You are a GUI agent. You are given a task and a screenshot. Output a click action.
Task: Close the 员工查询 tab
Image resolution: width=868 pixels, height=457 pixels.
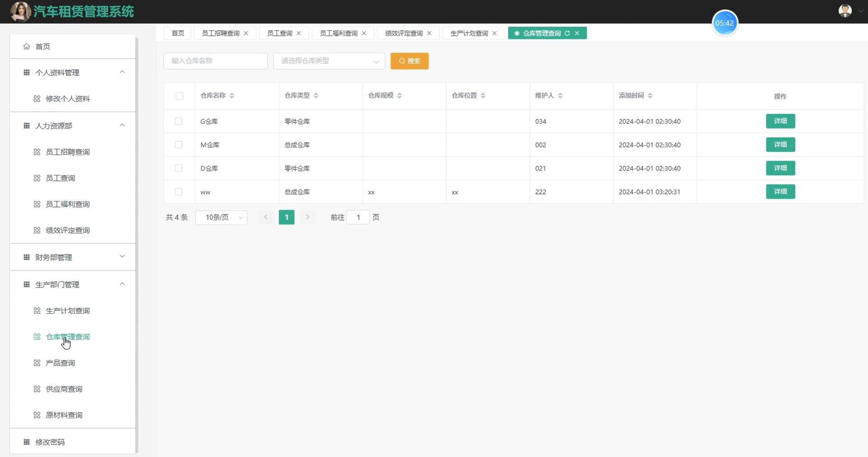[x=298, y=33]
